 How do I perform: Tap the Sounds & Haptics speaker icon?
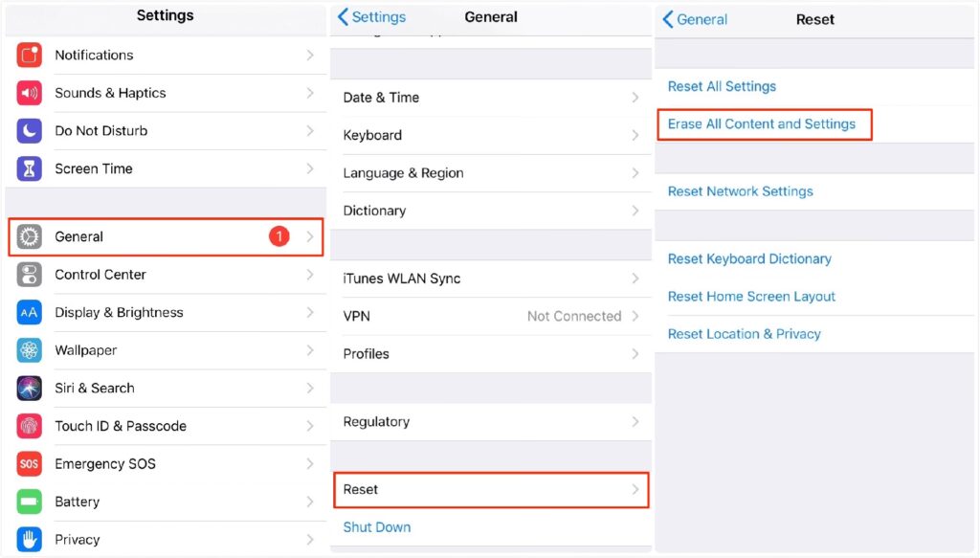[29, 93]
